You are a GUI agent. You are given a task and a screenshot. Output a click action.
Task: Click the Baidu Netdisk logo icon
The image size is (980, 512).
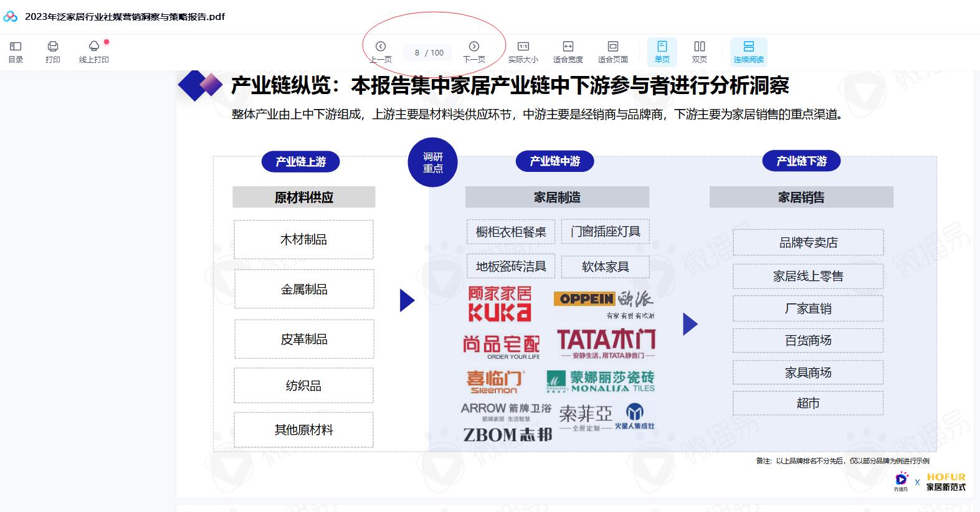[11, 17]
